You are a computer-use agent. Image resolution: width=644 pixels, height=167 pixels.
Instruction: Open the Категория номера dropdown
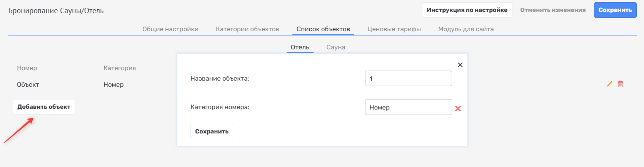408,107
